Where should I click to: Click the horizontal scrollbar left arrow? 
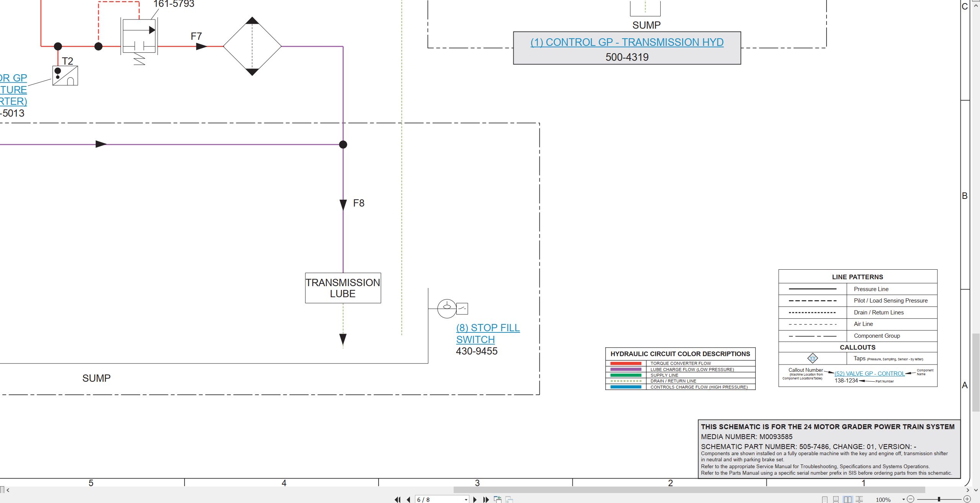pyautogui.click(x=8, y=490)
